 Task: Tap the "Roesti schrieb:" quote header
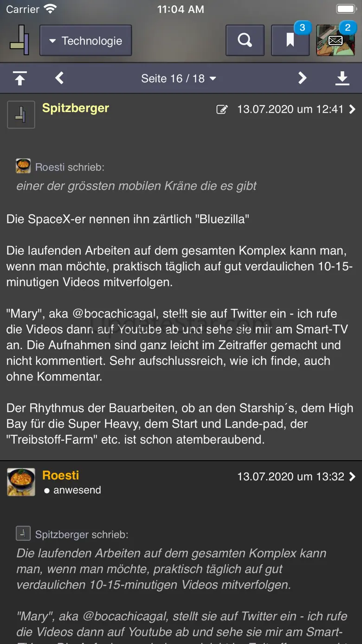point(70,167)
